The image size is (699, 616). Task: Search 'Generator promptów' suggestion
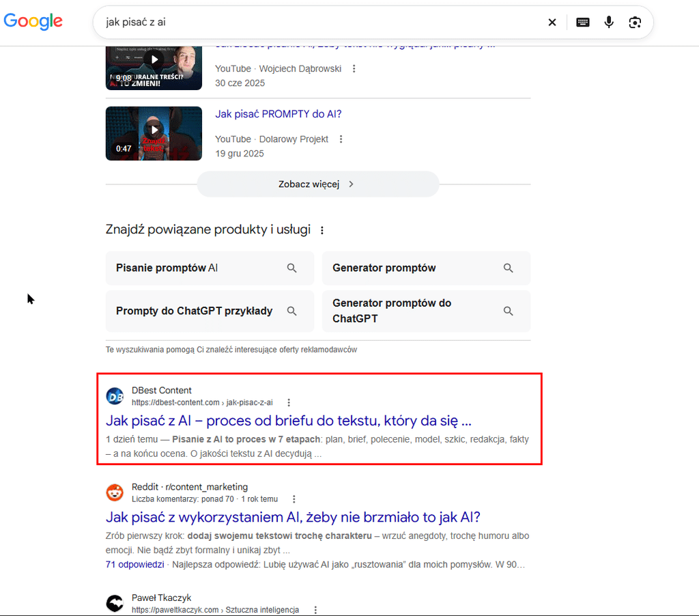click(x=426, y=268)
